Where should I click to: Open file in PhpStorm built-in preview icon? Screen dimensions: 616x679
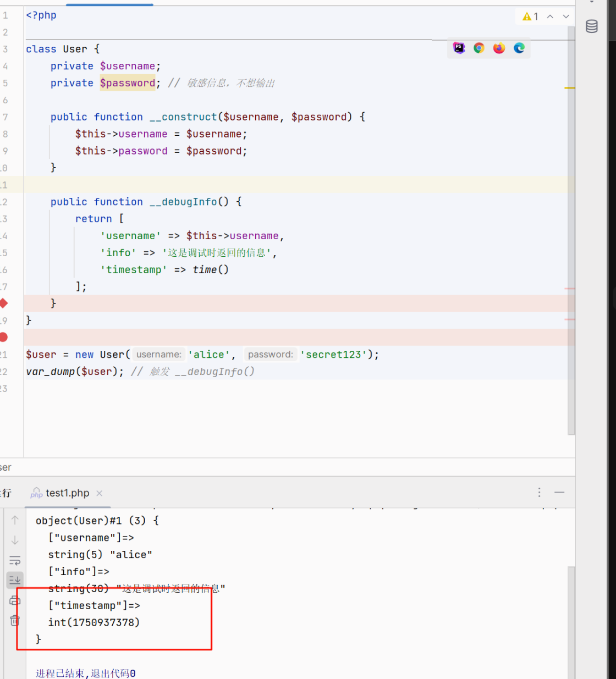pyautogui.click(x=459, y=48)
